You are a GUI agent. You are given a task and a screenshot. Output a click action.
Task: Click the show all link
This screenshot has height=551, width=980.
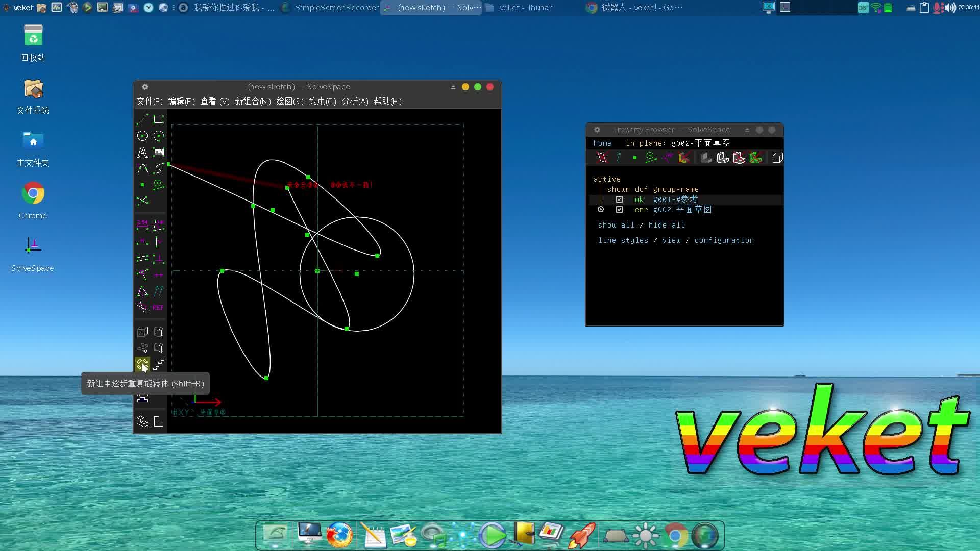click(616, 225)
